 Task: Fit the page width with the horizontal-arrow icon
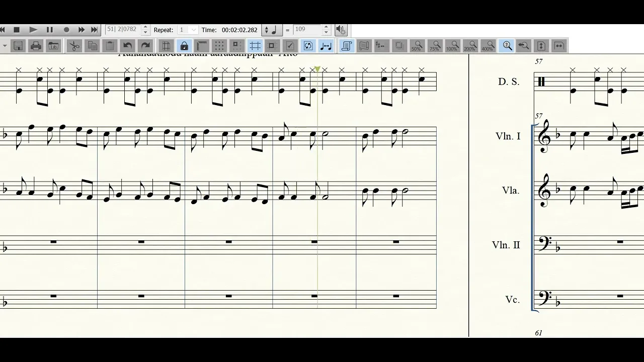559,46
